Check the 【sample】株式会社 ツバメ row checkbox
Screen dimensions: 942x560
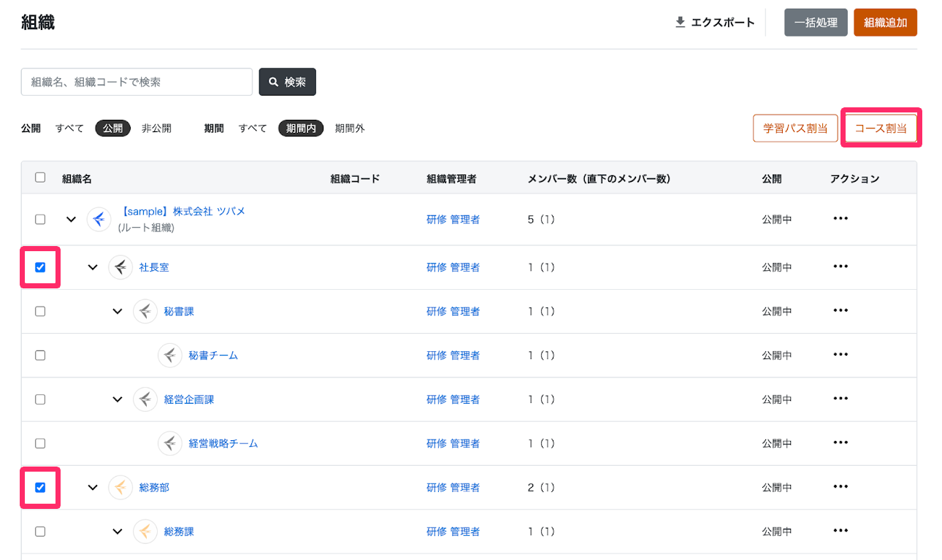click(x=40, y=219)
